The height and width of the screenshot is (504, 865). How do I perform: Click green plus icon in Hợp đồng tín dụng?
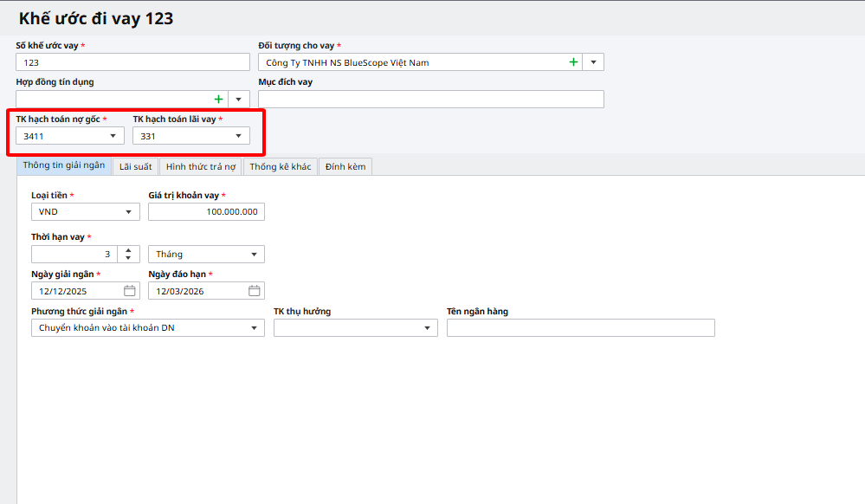[x=218, y=100]
